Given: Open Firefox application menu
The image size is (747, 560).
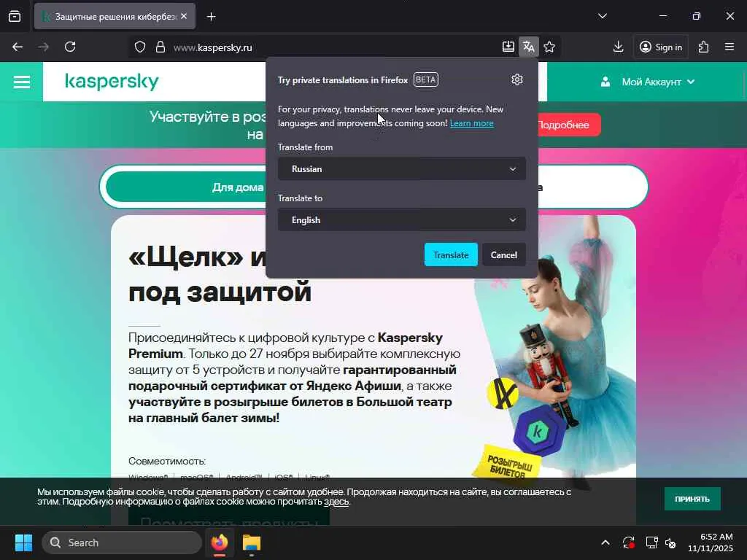Looking at the screenshot, I should tap(729, 47).
